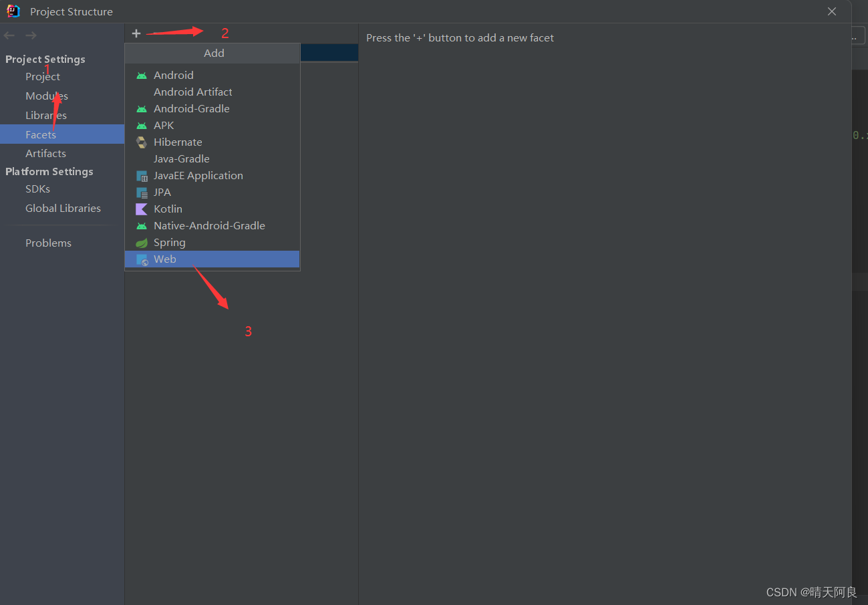This screenshot has height=605, width=868.
Task: Click the Web facet icon
Action: [x=142, y=259]
